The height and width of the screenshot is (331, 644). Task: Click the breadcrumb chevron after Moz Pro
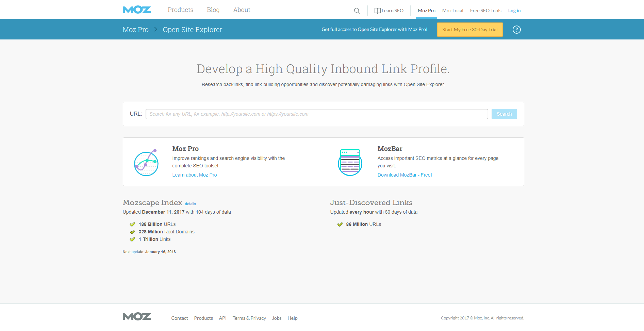[156, 29]
